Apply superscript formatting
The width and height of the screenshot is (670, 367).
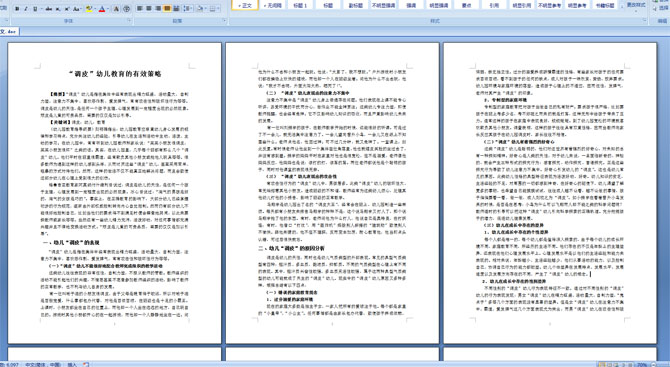67,9
